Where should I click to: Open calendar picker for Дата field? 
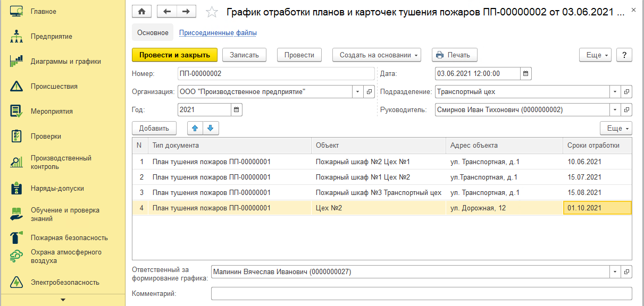[525, 74]
